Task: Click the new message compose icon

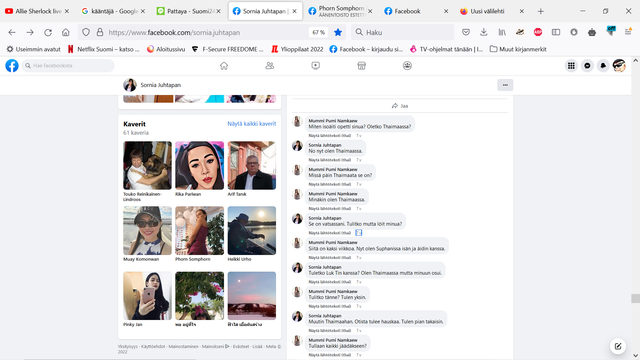Action: point(618,346)
